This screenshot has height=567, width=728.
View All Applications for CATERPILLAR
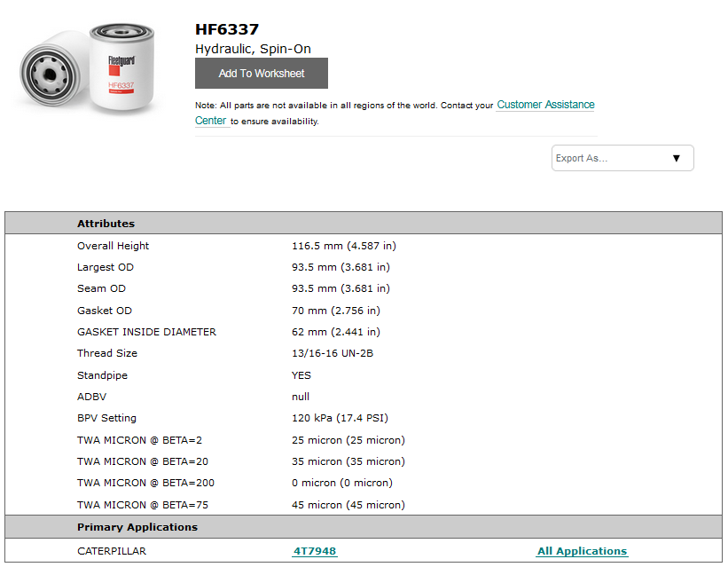[582, 550]
